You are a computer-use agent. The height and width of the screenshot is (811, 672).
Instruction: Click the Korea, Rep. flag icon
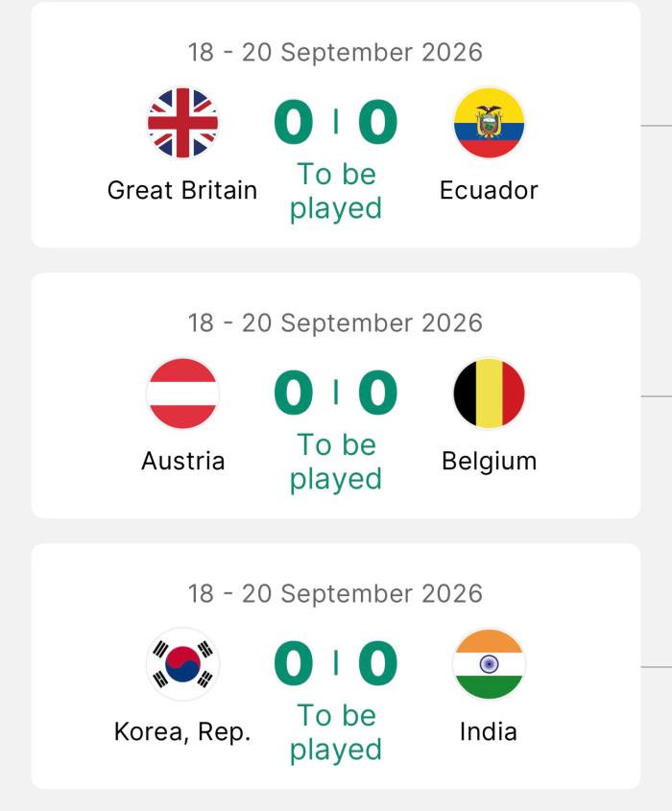[x=182, y=664]
